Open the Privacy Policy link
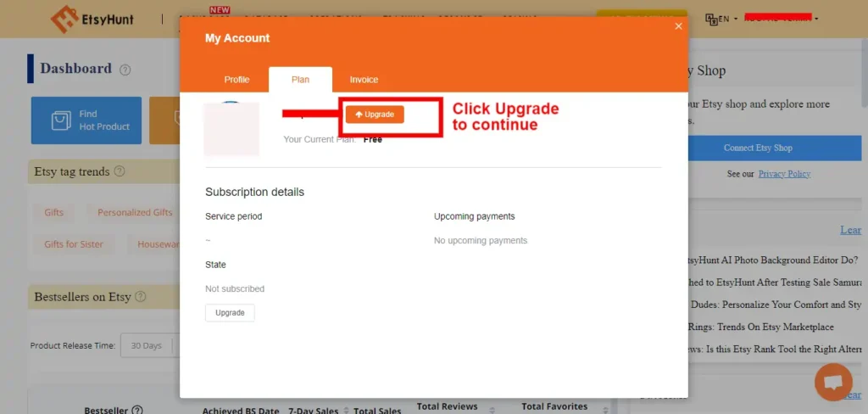 pyautogui.click(x=784, y=174)
